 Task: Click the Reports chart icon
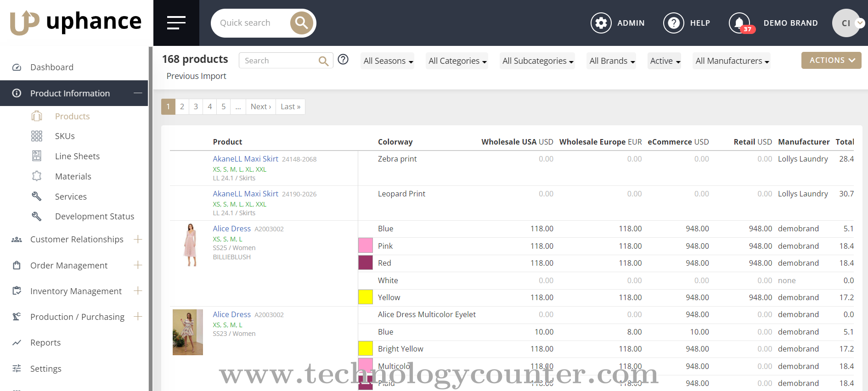pyautogui.click(x=17, y=343)
